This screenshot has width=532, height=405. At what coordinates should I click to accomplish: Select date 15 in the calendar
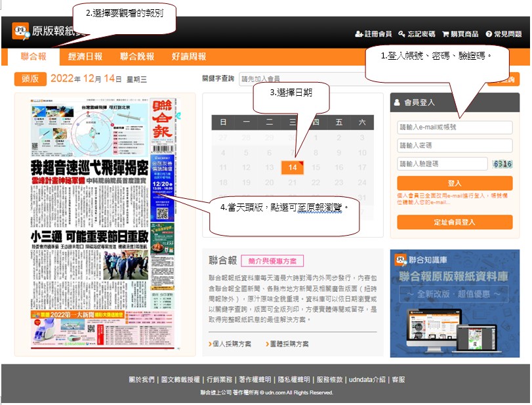coord(316,167)
